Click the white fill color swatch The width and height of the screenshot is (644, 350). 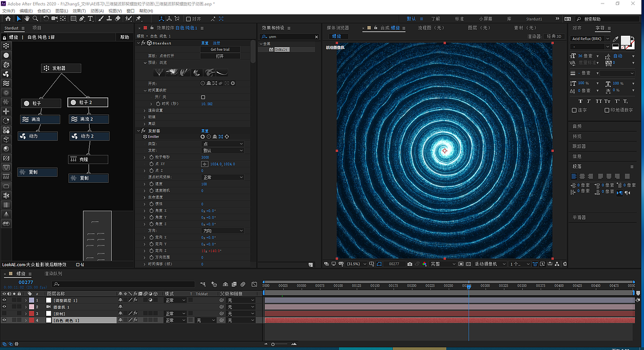click(x=625, y=40)
